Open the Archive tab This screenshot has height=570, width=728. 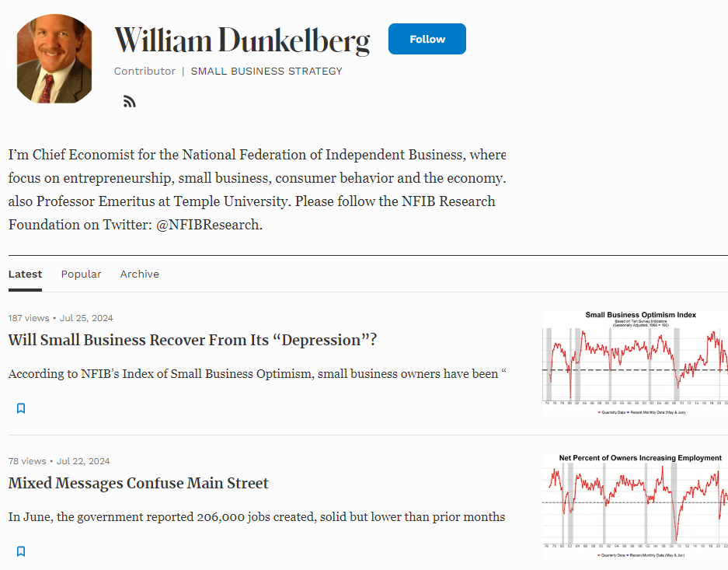[139, 275]
